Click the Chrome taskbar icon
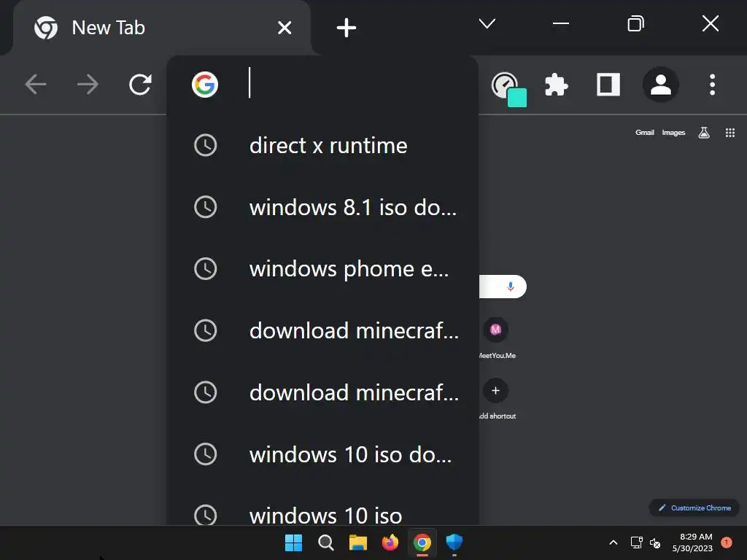The height and width of the screenshot is (560, 747). (422, 542)
